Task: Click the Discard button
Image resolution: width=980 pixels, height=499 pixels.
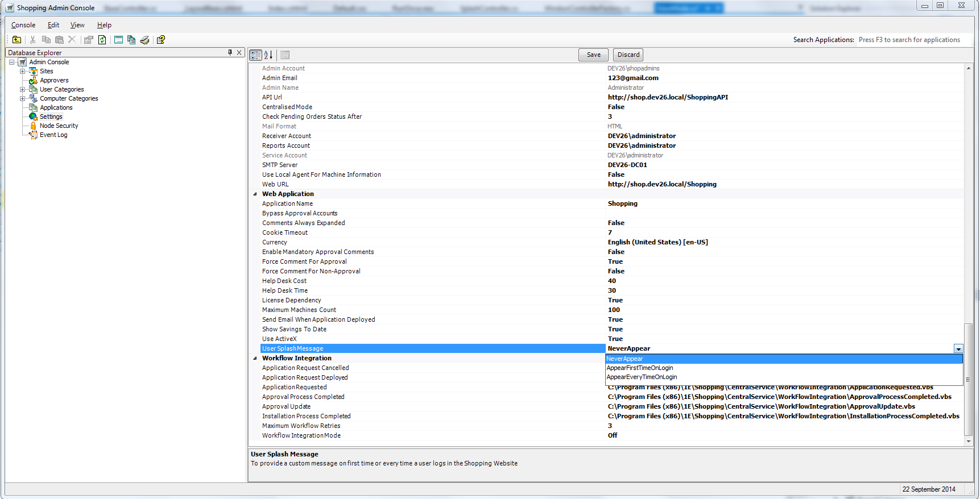Action: pyautogui.click(x=628, y=55)
